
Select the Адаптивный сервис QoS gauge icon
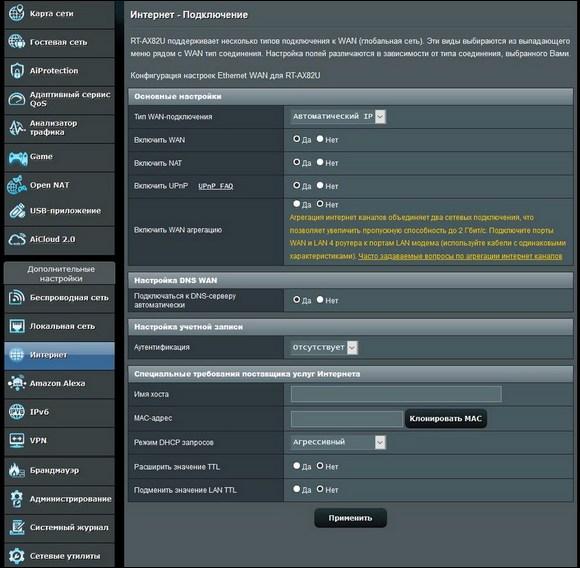tap(17, 99)
